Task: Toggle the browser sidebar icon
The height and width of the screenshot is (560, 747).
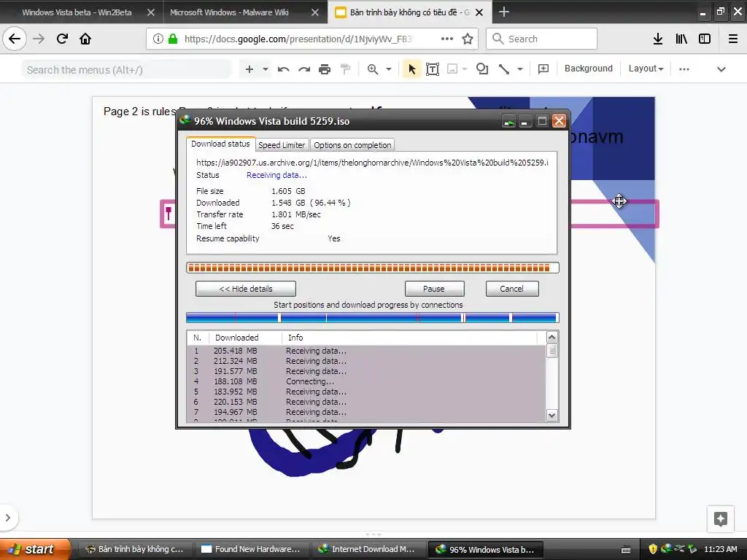Action: coord(705,39)
